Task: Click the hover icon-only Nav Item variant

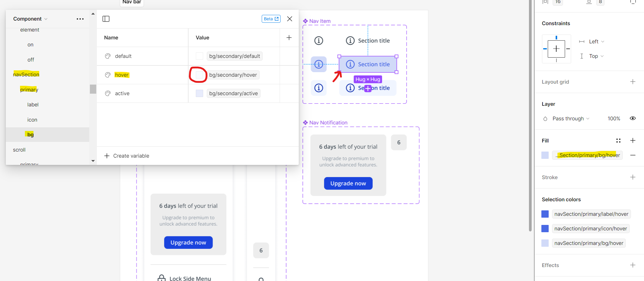Action: point(319,64)
